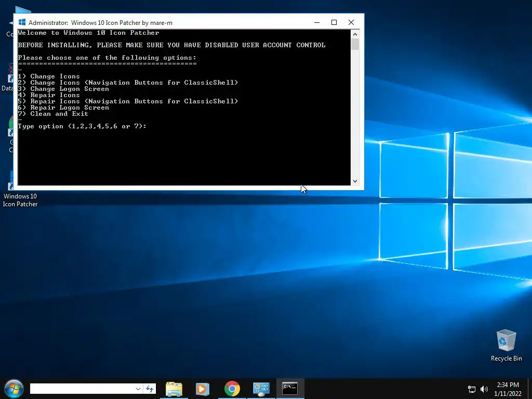Screen dimensions: 532x399
Task: Click option 2 Change Icons ClassicShell line
Action: click(128, 83)
